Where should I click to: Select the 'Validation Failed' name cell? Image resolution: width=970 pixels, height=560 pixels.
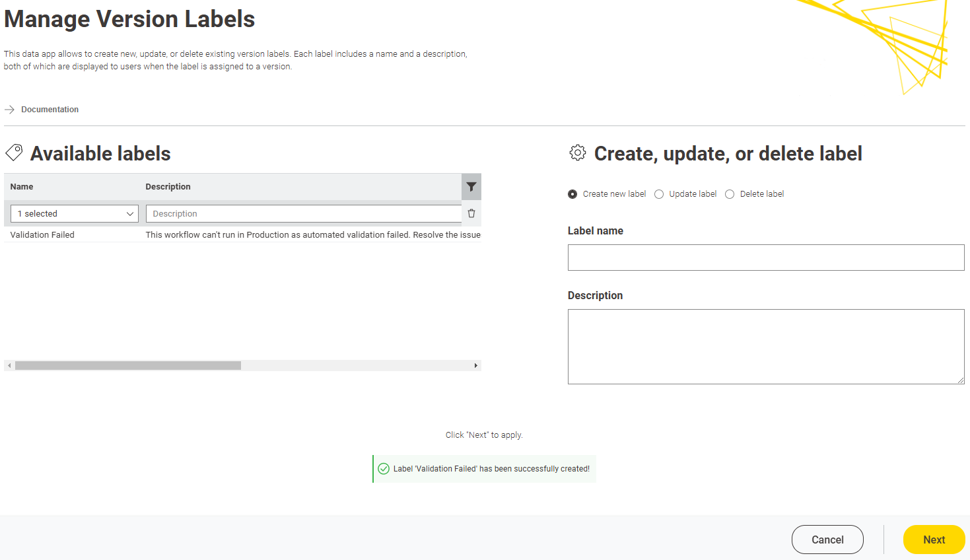click(x=42, y=234)
